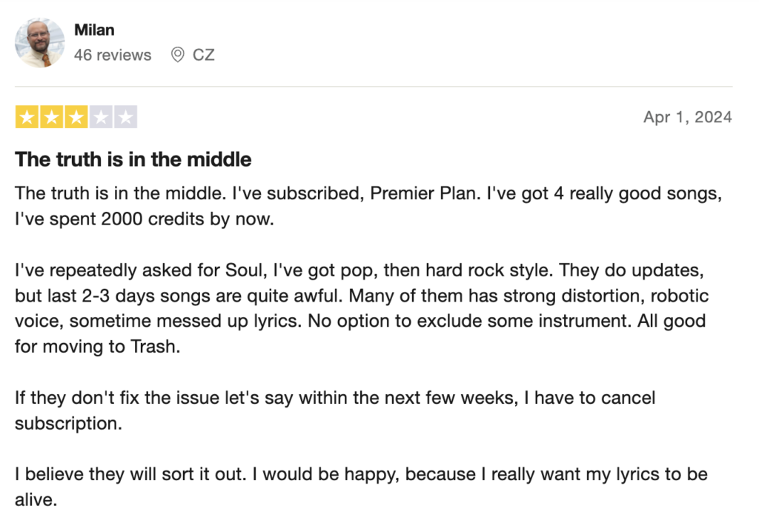Screen dimensions: 759x532
Task: Select the fourth gray star
Action: (x=101, y=117)
